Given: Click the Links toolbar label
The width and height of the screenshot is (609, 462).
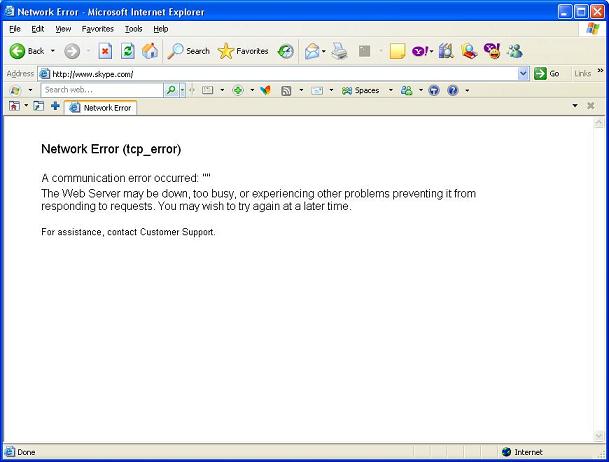Looking at the screenshot, I should click(583, 73).
